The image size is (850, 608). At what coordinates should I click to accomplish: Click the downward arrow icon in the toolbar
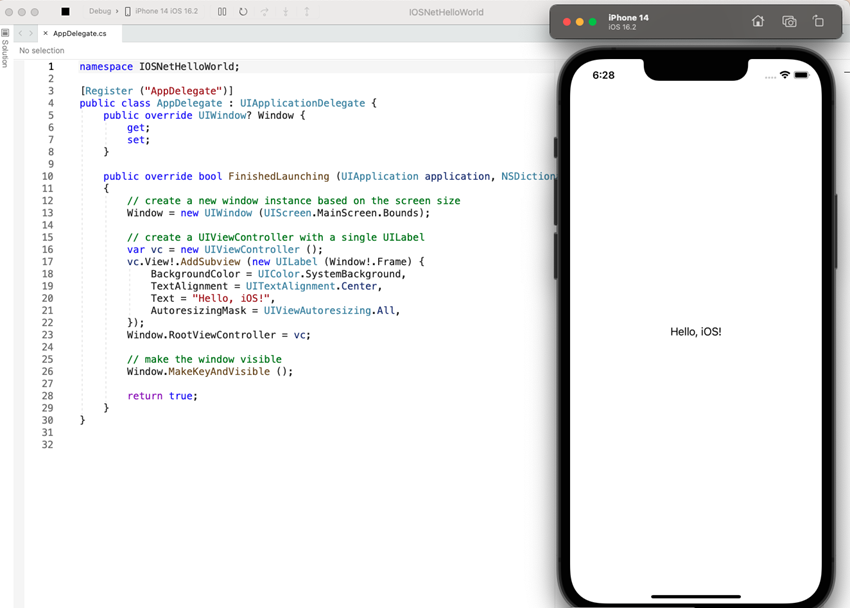coord(286,11)
